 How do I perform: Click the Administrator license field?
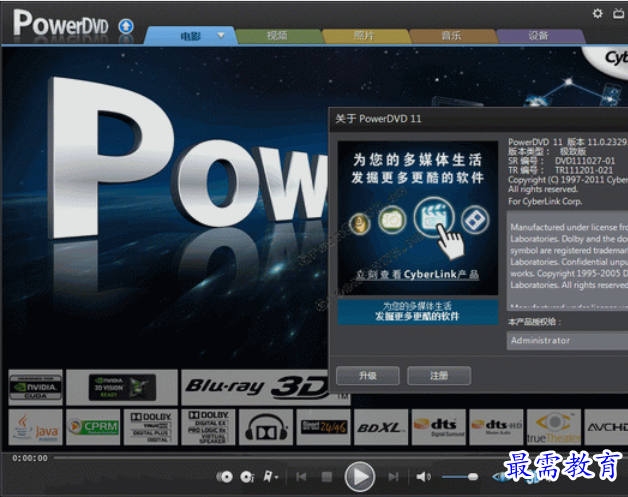pyautogui.click(x=567, y=341)
